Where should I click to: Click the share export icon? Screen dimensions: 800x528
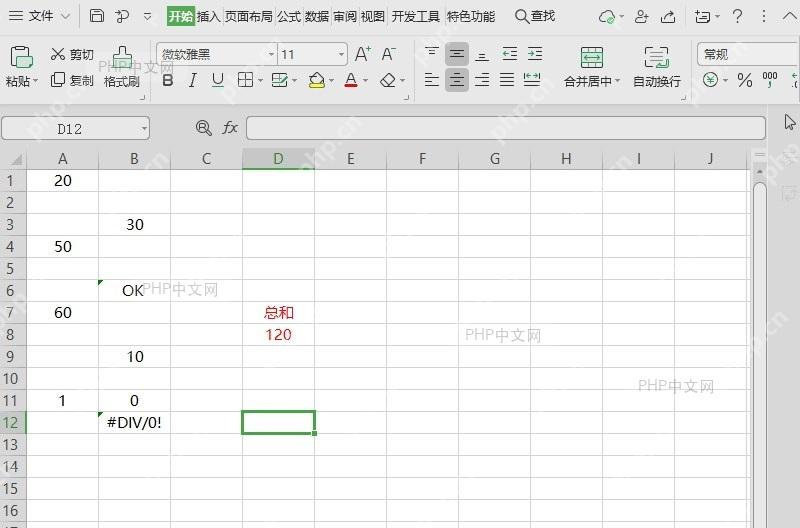pos(668,17)
